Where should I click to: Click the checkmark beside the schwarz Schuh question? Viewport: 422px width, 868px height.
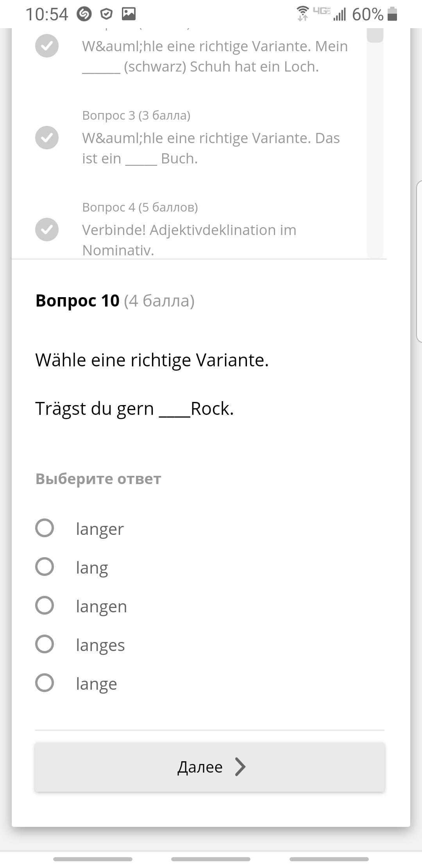tap(47, 46)
